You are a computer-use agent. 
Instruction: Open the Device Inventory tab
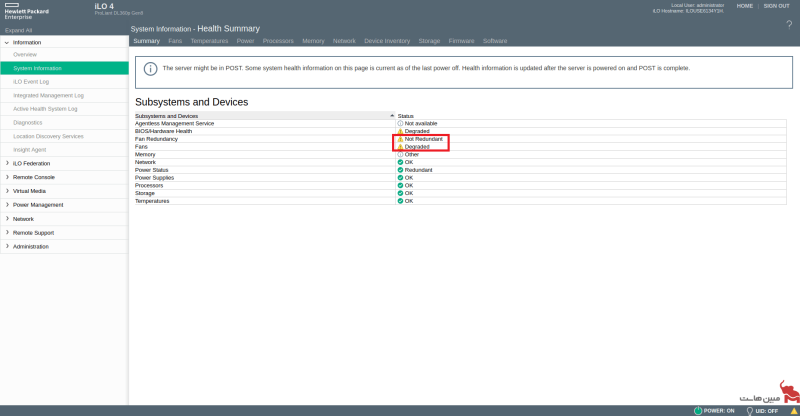387,41
